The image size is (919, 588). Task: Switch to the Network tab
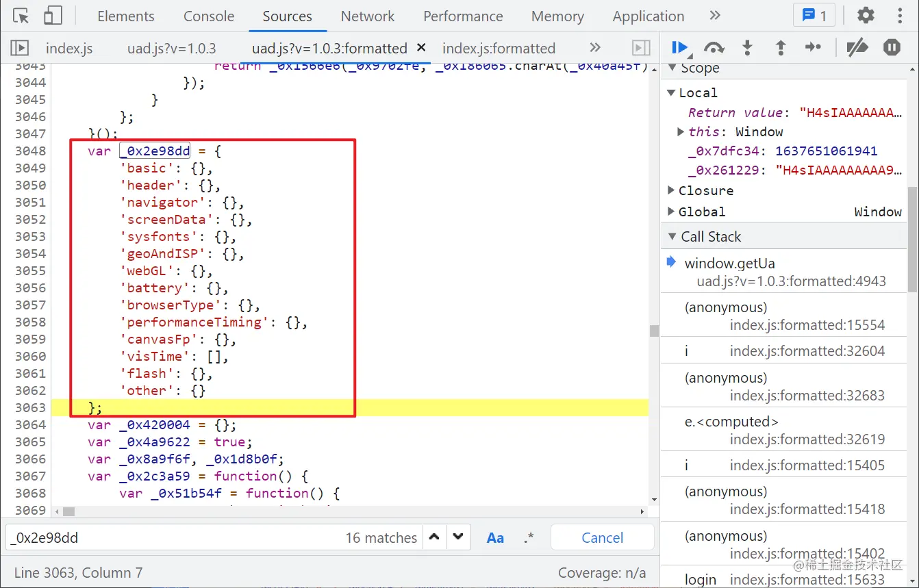(x=368, y=16)
